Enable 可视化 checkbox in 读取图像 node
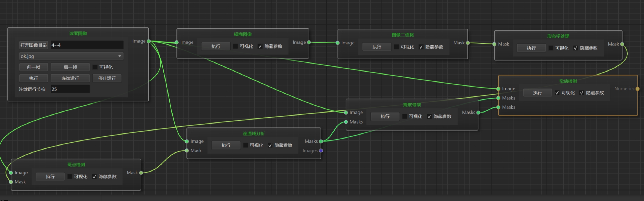 [95, 67]
